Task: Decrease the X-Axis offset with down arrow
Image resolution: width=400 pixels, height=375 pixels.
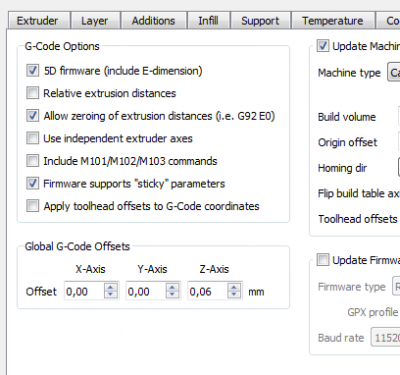Action: tap(111, 295)
